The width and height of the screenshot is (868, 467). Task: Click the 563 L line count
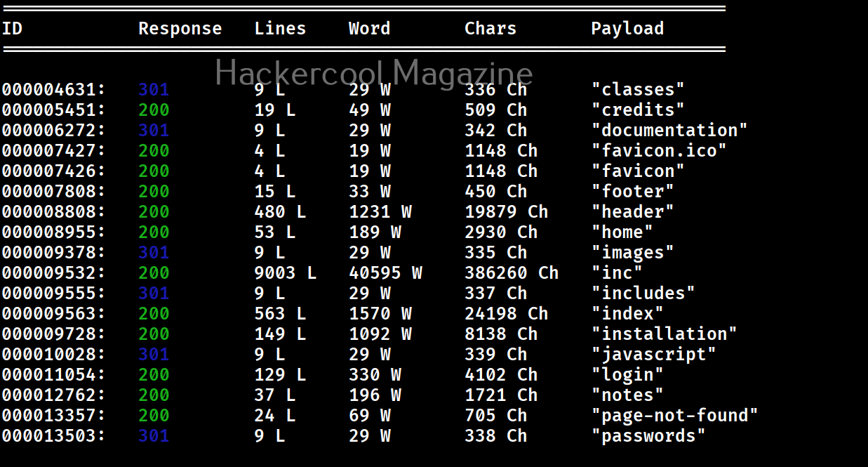click(x=280, y=314)
